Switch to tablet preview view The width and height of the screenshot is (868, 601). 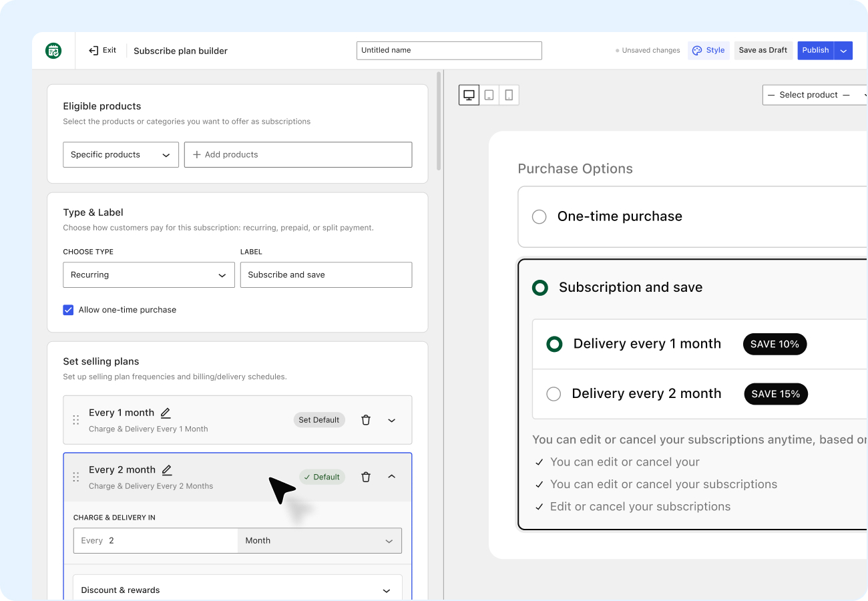point(489,95)
